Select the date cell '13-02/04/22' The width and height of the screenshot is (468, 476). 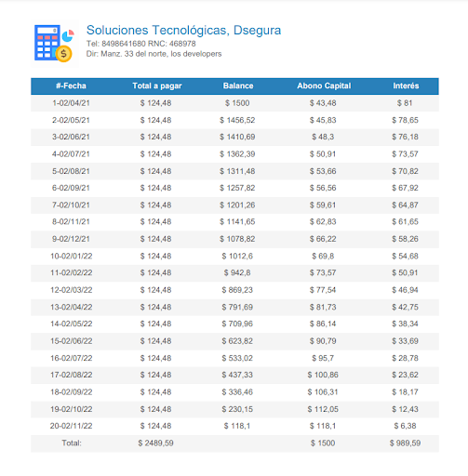(72, 308)
